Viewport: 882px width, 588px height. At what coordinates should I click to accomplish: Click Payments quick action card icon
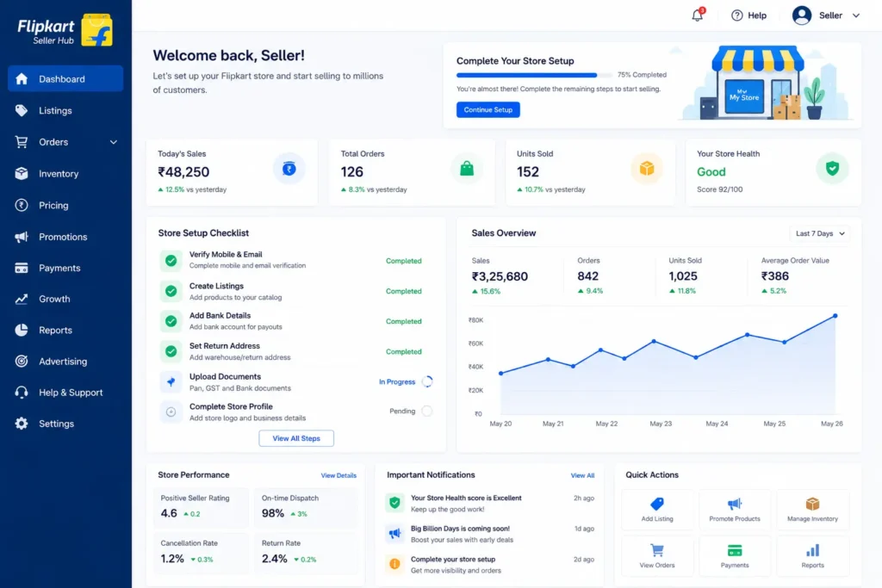pyautogui.click(x=735, y=550)
